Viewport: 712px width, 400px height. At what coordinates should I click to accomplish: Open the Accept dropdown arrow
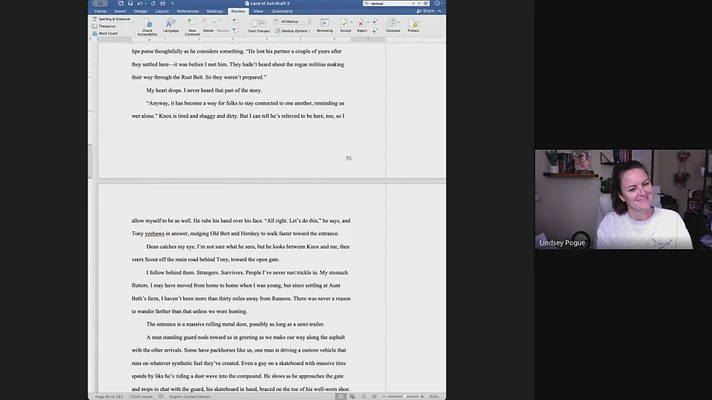coord(352,22)
